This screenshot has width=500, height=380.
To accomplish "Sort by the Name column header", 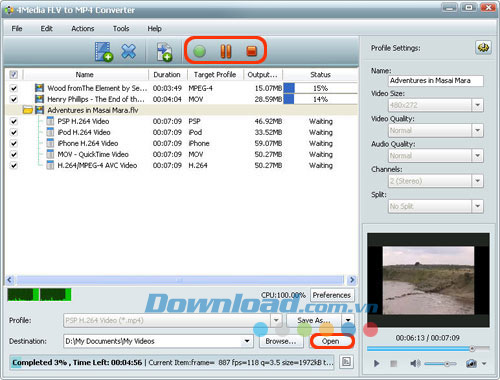I will [85, 74].
